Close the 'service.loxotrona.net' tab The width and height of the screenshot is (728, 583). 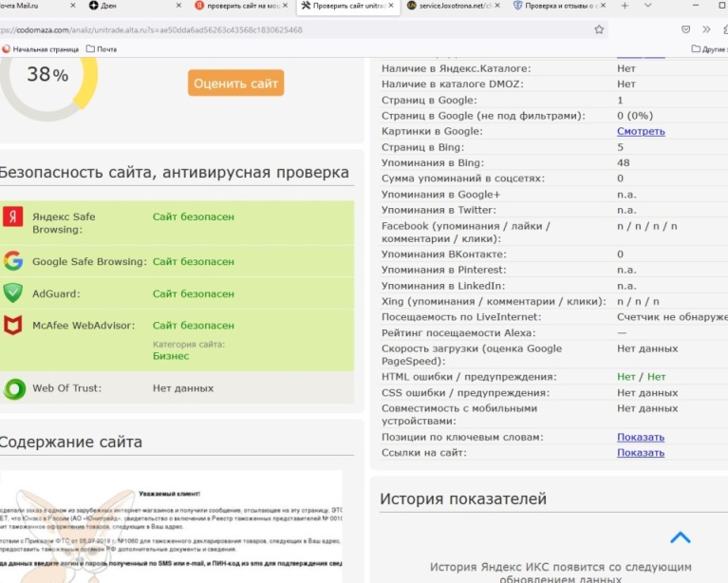tap(497, 6)
